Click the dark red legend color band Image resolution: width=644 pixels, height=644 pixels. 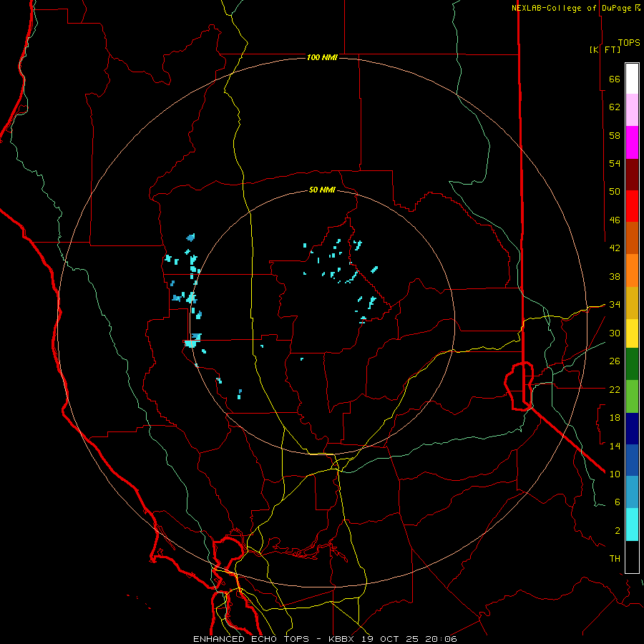click(632, 175)
